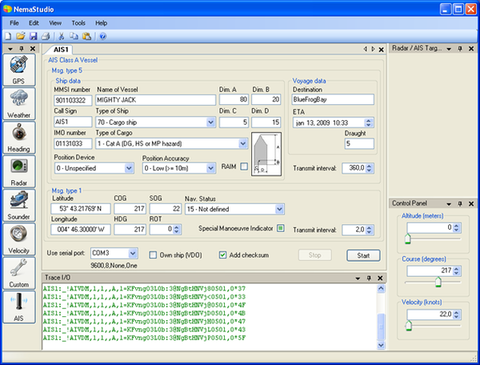Uncheck the Add checksum option
Screen dimensions: 480x365
coord(223,255)
